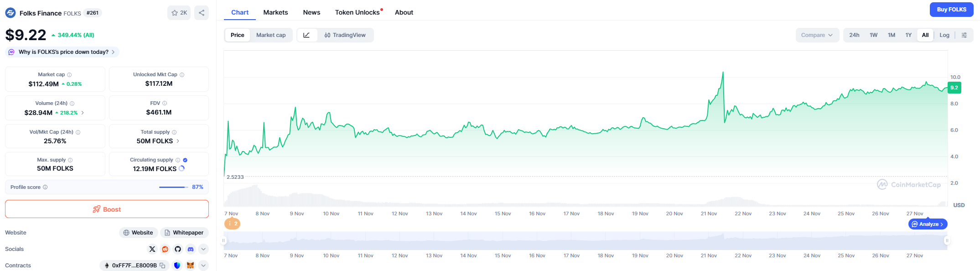This screenshot has width=980, height=271.
Task: Switch chart to Market cap view
Action: pyautogui.click(x=271, y=35)
